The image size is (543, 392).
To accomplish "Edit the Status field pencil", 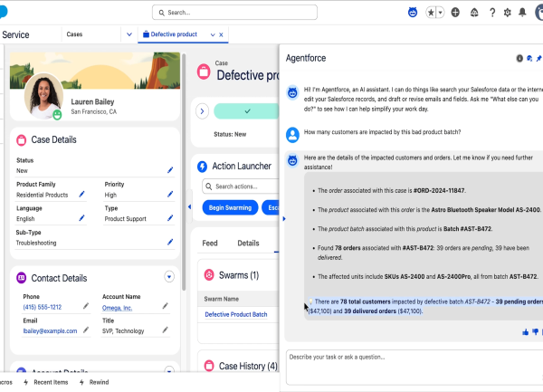I will tap(170, 170).
